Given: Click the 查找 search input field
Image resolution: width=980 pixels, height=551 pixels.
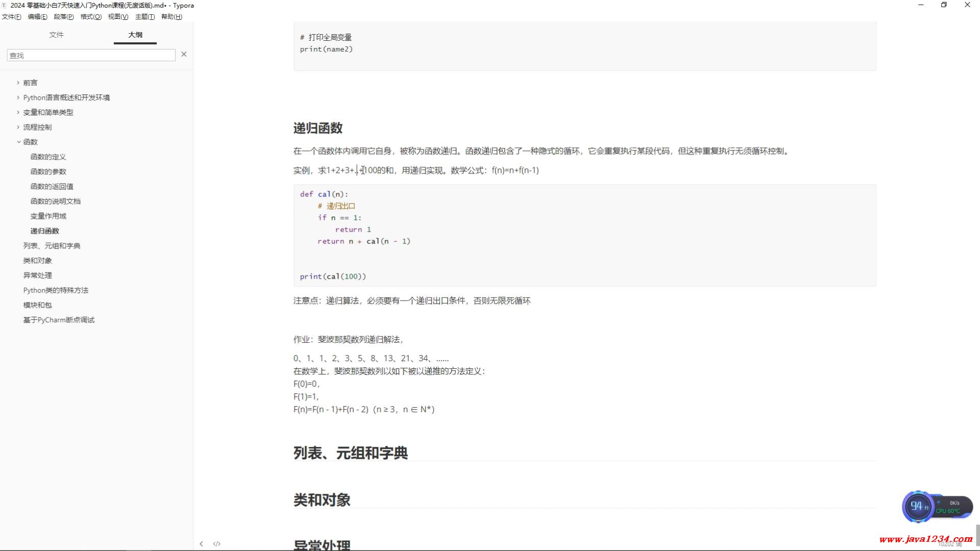Looking at the screenshot, I should pos(91,55).
